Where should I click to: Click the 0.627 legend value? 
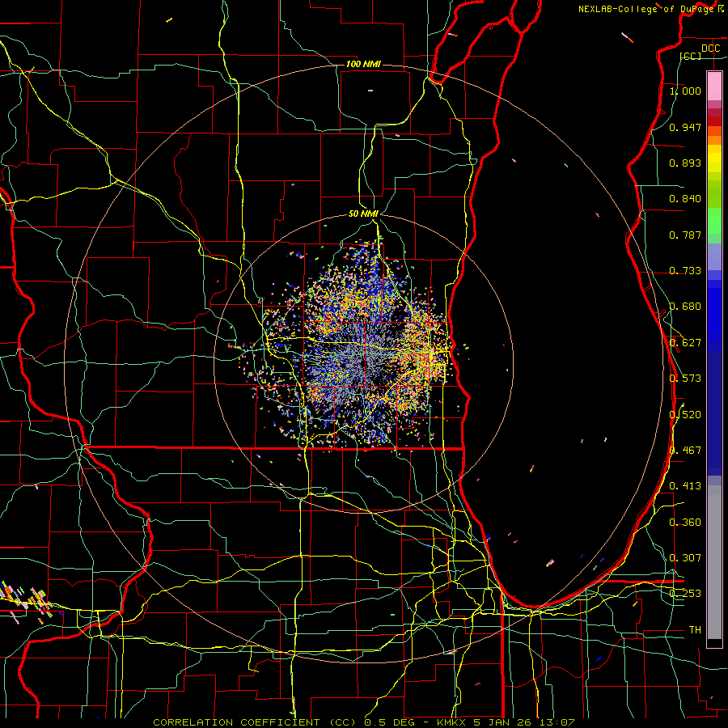[685, 343]
